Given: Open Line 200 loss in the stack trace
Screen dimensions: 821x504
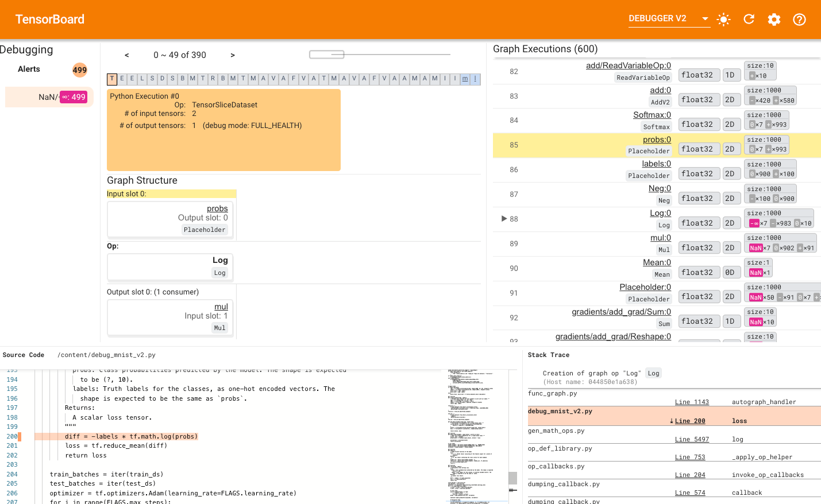Looking at the screenshot, I should point(689,421).
